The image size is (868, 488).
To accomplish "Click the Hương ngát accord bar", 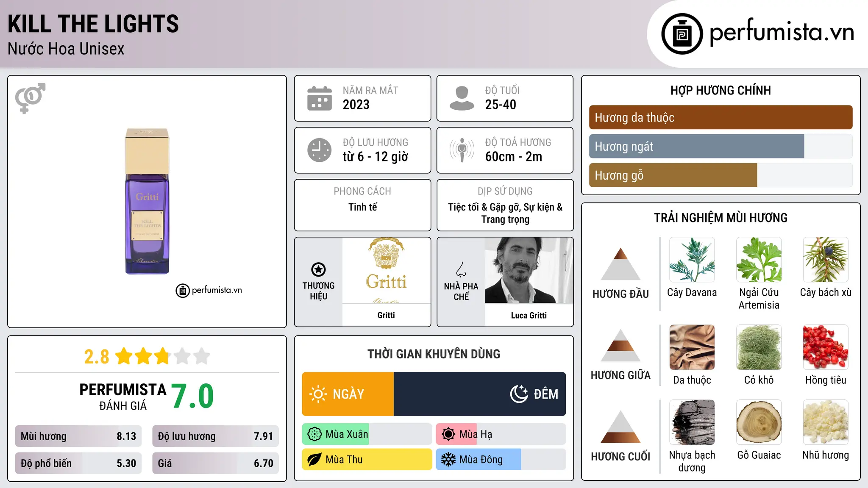I will (721, 147).
